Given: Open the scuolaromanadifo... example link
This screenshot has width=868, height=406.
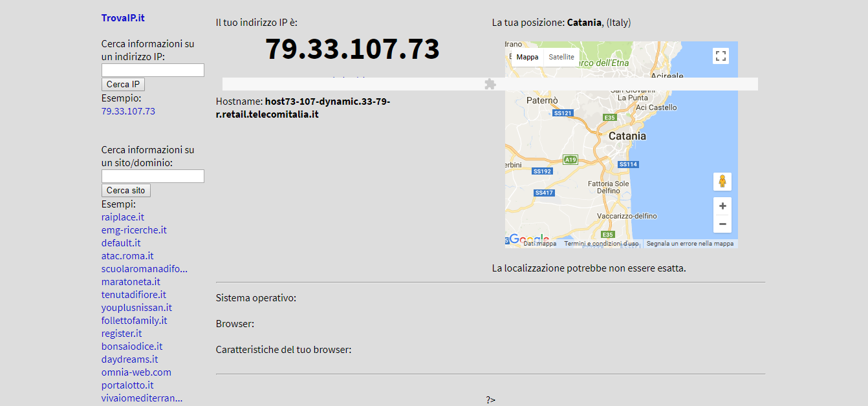Looking at the screenshot, I should (x=144, y=269).
